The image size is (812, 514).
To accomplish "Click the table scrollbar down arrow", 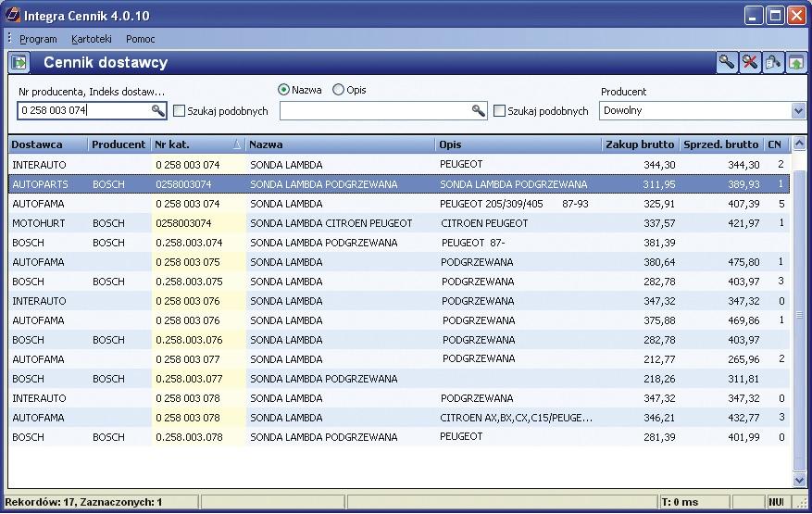I will tap(799, 481).
